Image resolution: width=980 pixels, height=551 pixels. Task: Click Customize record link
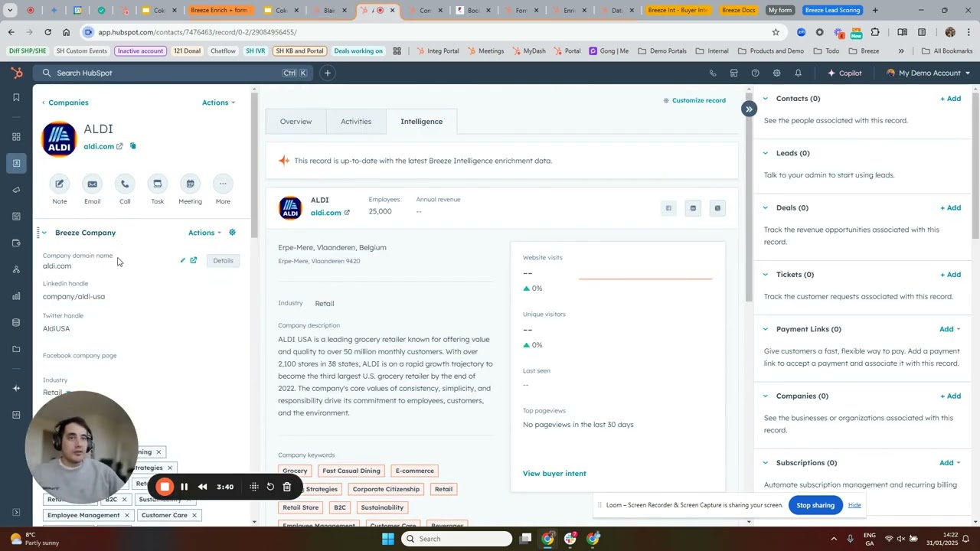tap(694, 100)
